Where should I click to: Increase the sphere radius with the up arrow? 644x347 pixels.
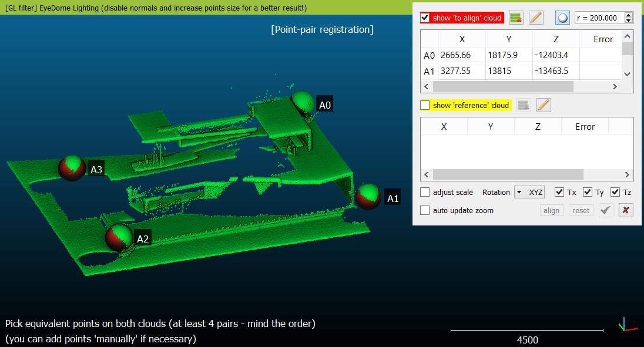tap(629, 15)
